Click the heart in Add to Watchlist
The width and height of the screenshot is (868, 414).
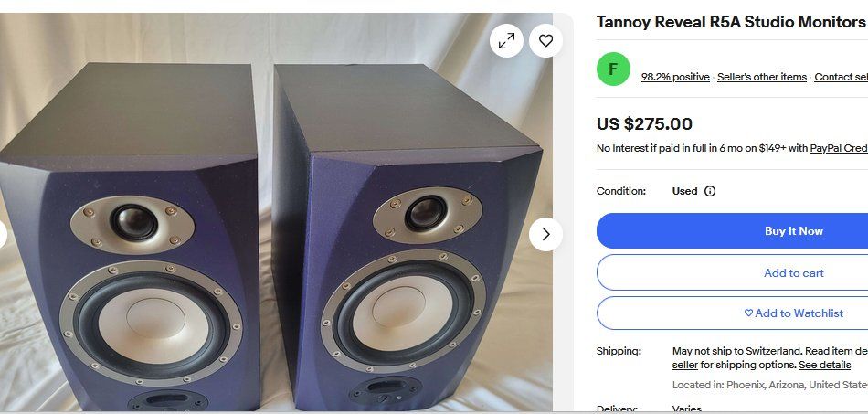pos(748,313)
